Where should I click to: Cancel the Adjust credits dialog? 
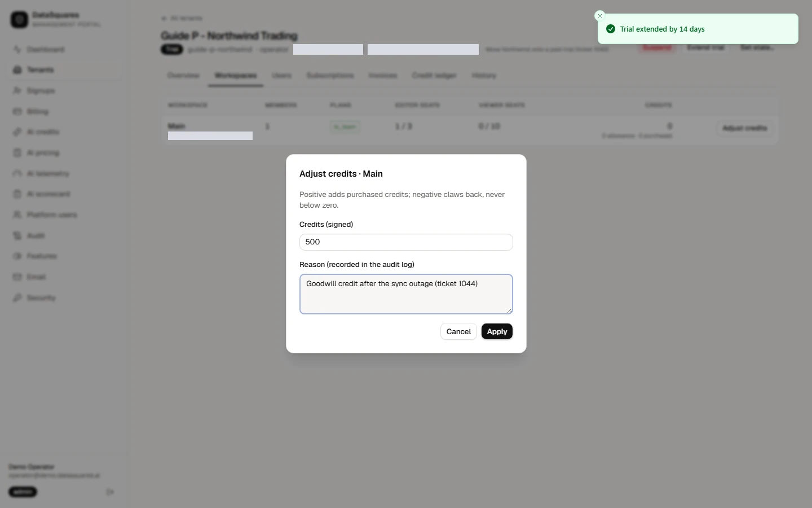pyautogui.click(x=458, y=331)
